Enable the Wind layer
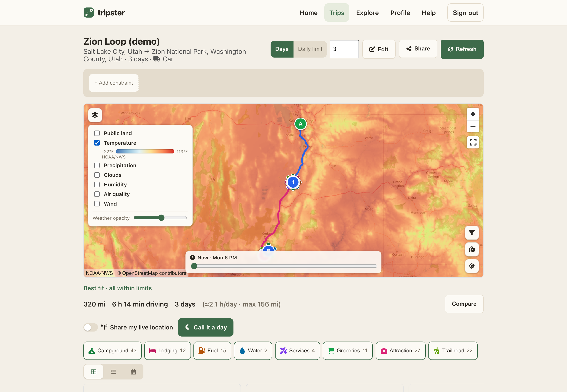This screenshot has width=567, height=392. (97, 204)
